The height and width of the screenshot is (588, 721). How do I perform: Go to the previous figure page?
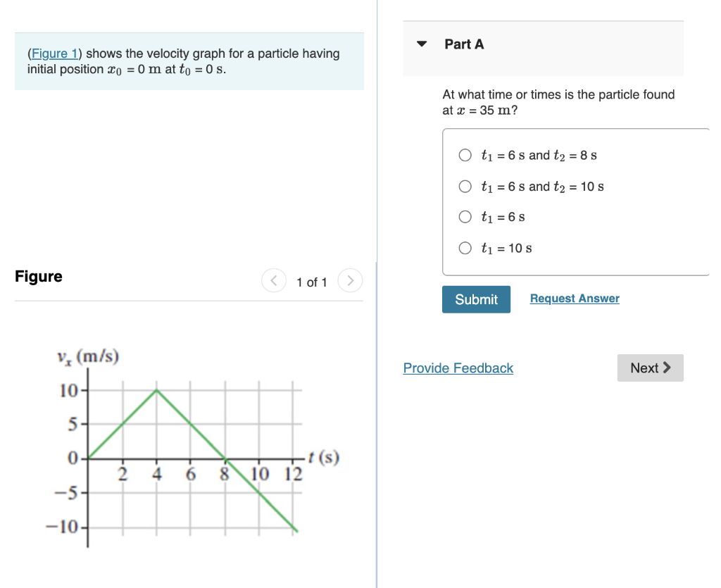(x=273, y=280)
